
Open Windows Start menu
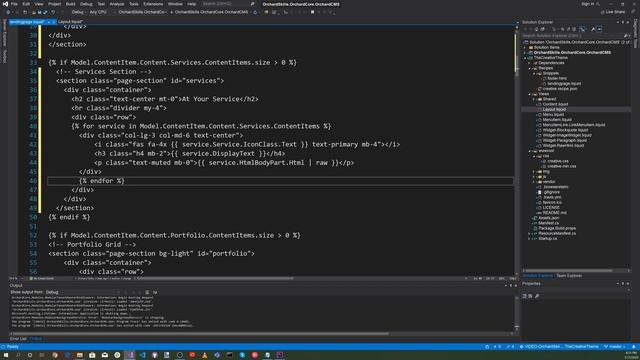(6, 355)
